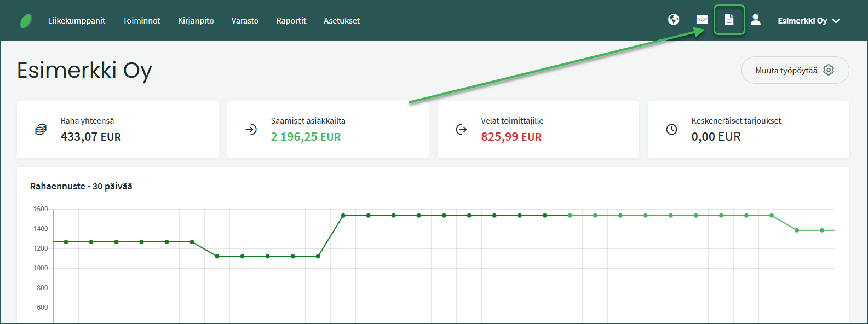Open the envelope messages icon
Viewport: 868px width, 324px height.
click(702, 20)
